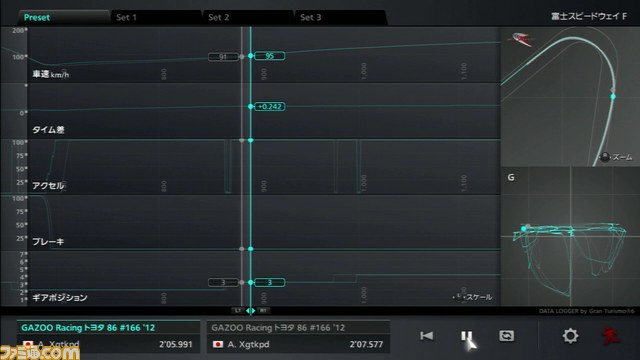Click the L1 step-back cursor icon
Screen dimensions: 640x360
(x=238, y=311)
